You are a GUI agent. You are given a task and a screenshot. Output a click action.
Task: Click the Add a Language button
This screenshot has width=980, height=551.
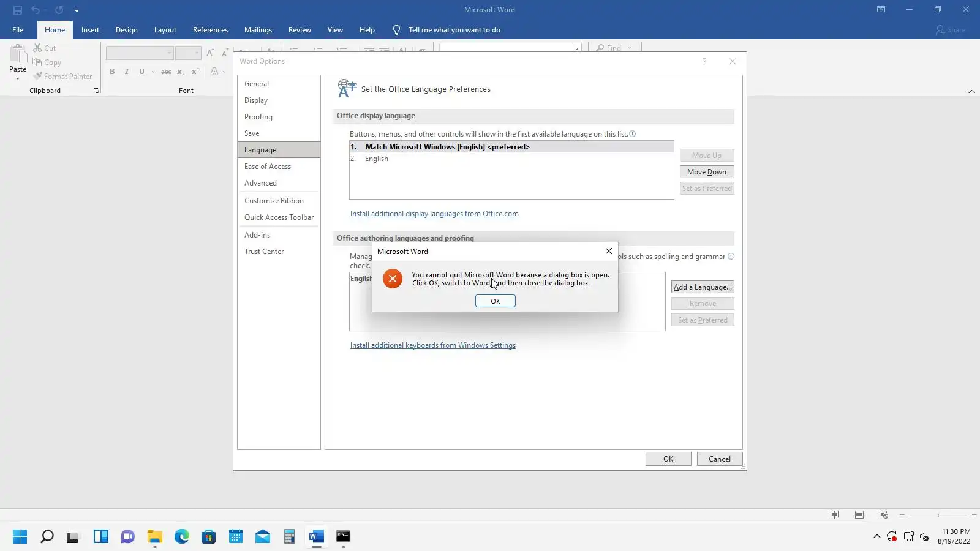[703, 287]
